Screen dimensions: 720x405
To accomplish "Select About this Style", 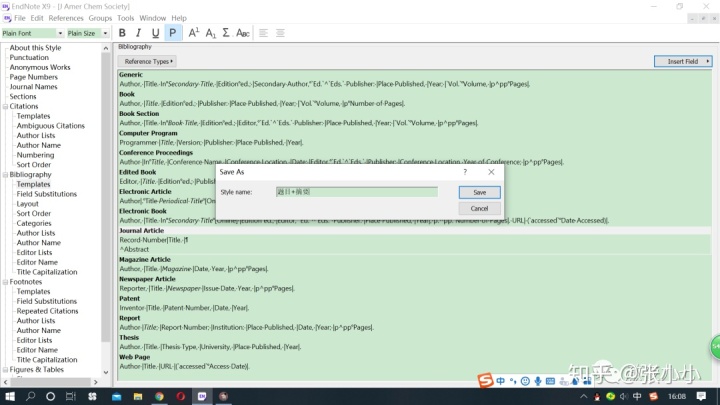I will click(35, 48).
